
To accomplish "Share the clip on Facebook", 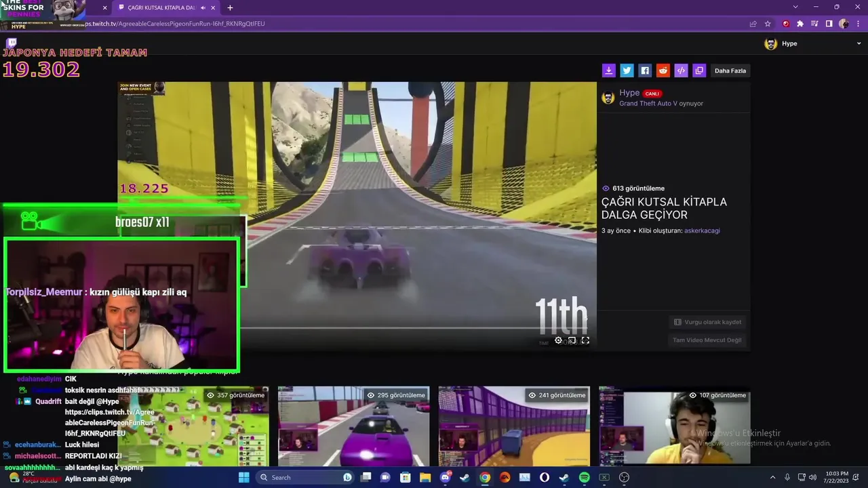I will tap(645, 70).
